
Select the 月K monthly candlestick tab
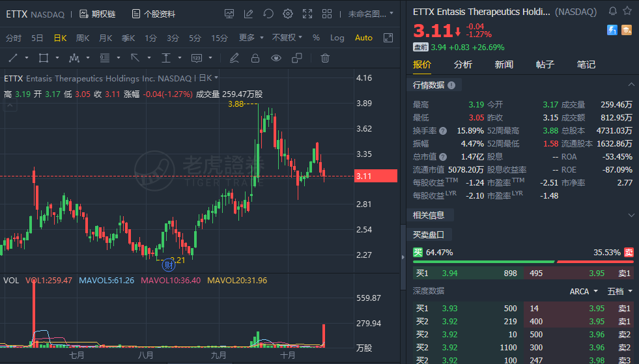point(106,38)
